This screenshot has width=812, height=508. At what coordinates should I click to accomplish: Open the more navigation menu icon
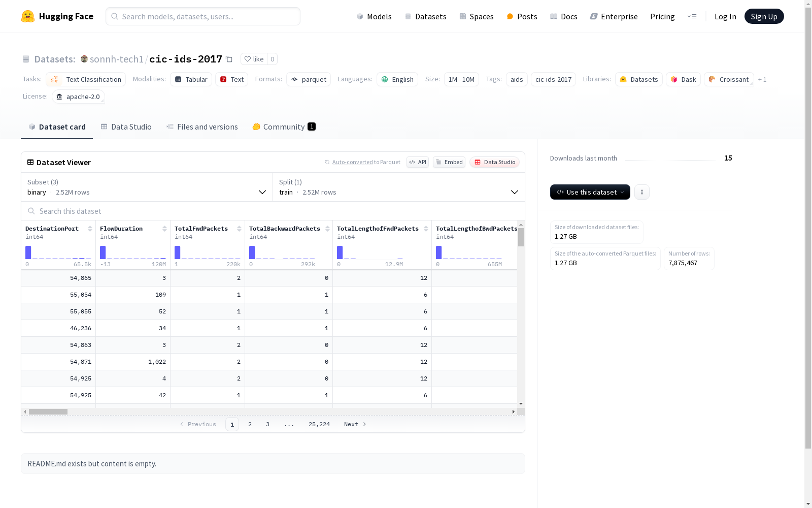[692, 16]
